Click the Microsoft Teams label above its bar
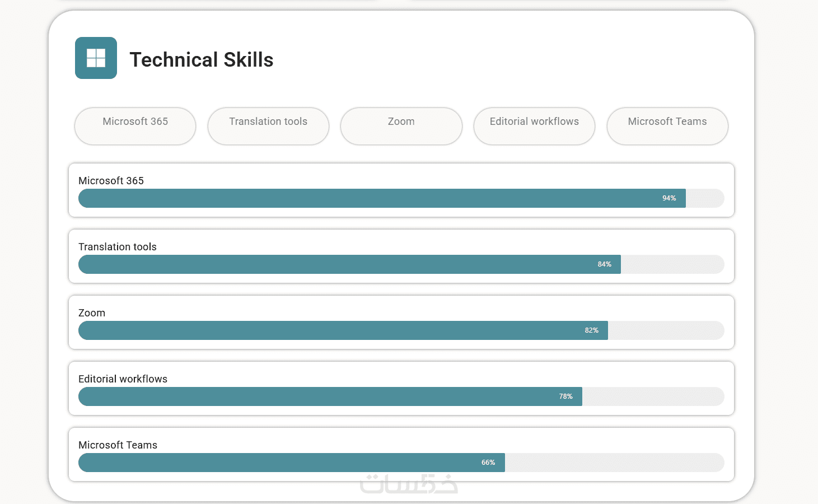Screen dimensions: 818x504 click(x=118, y=445)
